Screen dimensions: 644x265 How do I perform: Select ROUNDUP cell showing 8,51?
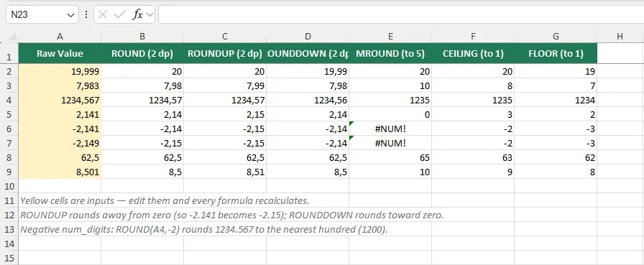tap(225, 172)
